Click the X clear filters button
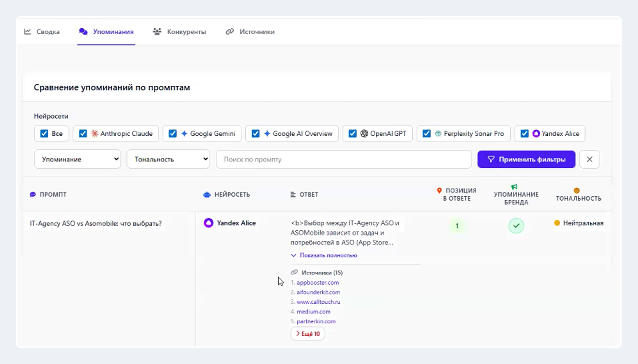The image size is (638, 364). [589, 159]
